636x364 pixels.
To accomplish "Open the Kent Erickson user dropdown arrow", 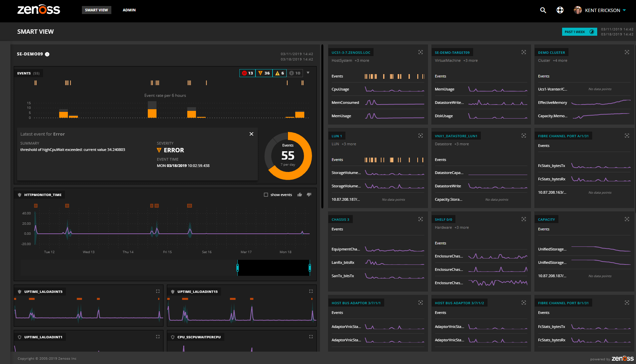I will (x=624, y=10).
